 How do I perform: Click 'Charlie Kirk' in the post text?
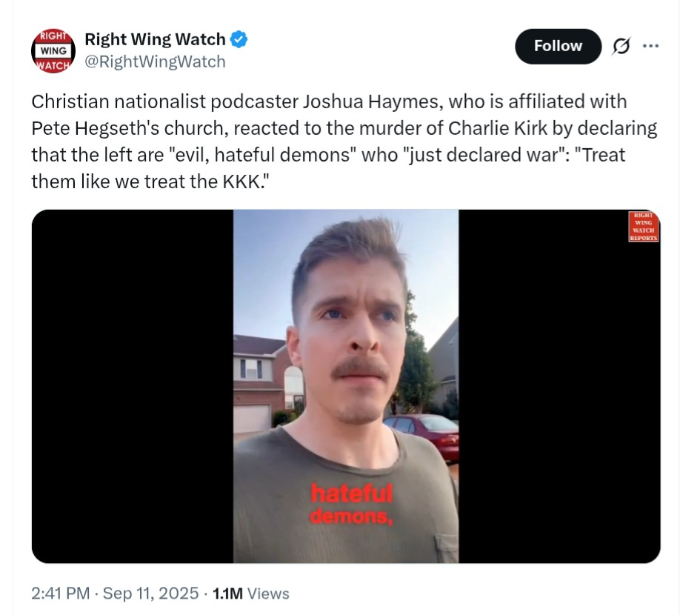(x=497, y=129)
